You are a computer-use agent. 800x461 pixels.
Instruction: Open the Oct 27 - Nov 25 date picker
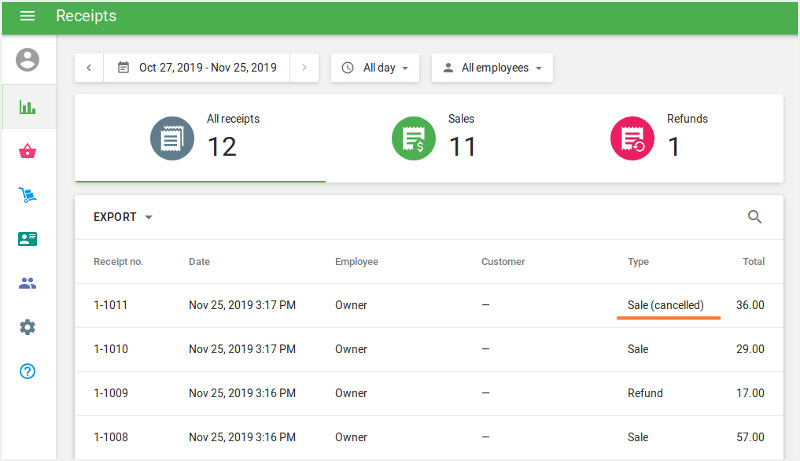(197, 68)
